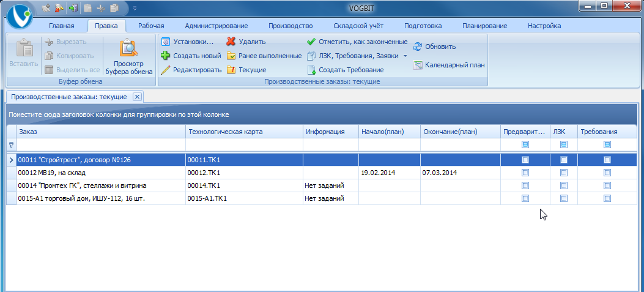Click the Технологическая карта filter field

[x=245, y=144]
